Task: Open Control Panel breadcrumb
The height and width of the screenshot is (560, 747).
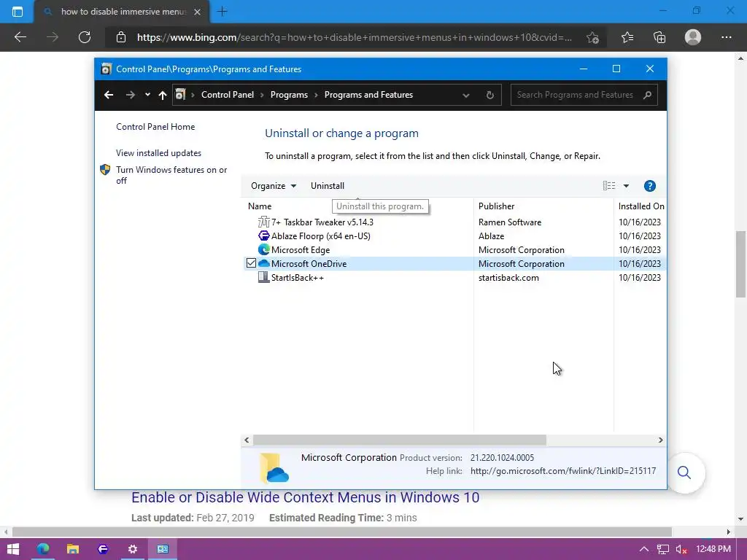Action: coord(228,95)
